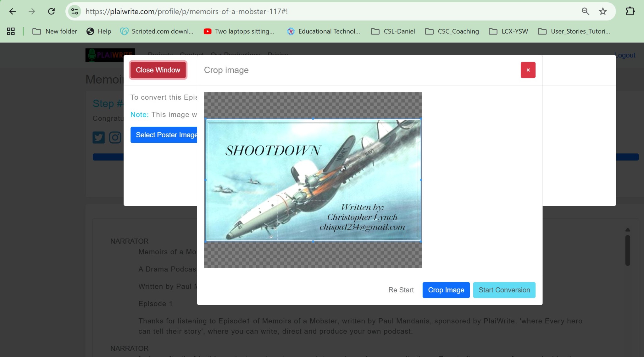Image resolution: width=644 pixels, height=357 pixels.
Task: Click the script scrollbar up arrow
Action: [628, 230]
